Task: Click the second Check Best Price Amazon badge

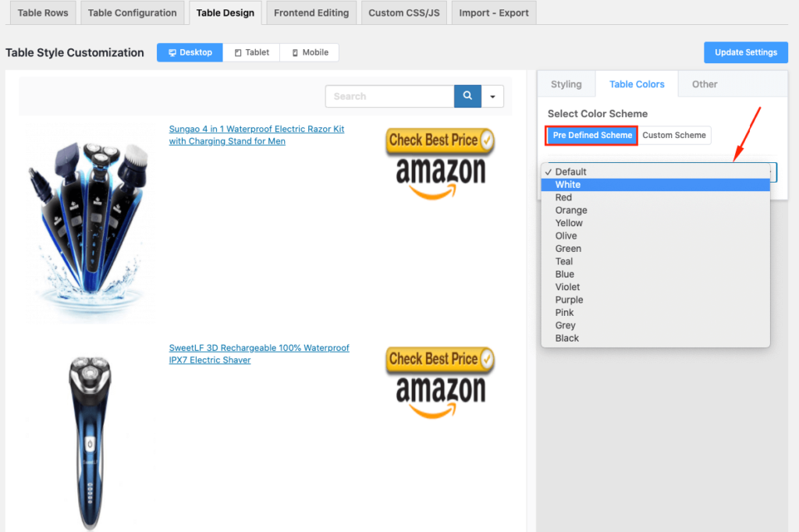Action: [x=440, y=382]
